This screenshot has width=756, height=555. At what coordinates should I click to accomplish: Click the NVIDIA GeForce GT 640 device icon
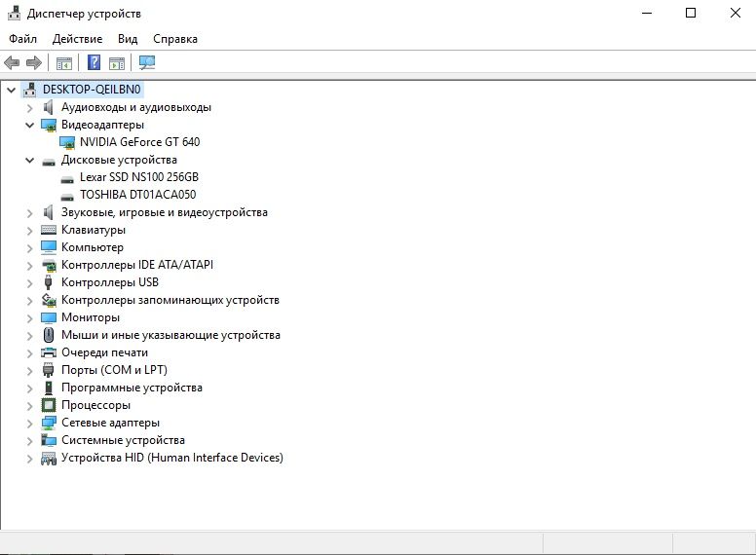point(67,142)
